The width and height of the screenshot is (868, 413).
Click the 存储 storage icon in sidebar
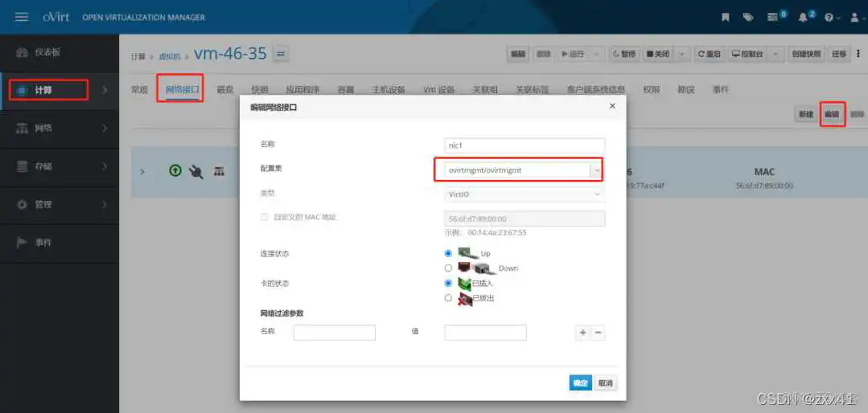tap(22, 166)
